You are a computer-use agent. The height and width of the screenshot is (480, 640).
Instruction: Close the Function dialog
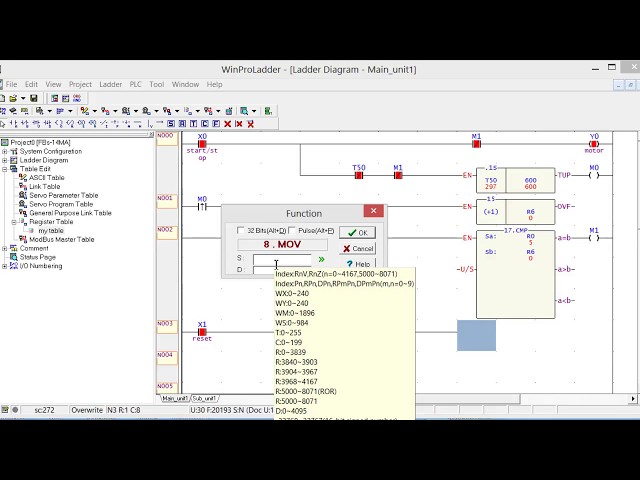[373, 211]
